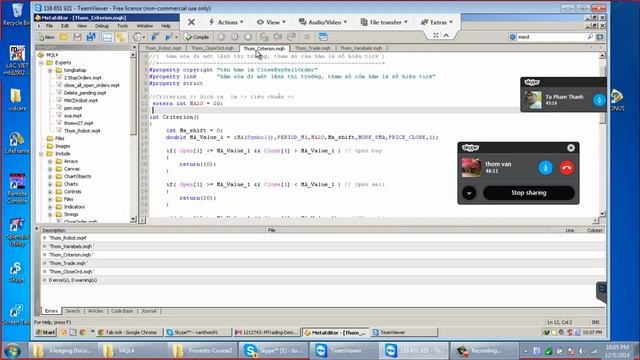
Task: Open the Window menu in MetaEditor
Action: (144, 26)
